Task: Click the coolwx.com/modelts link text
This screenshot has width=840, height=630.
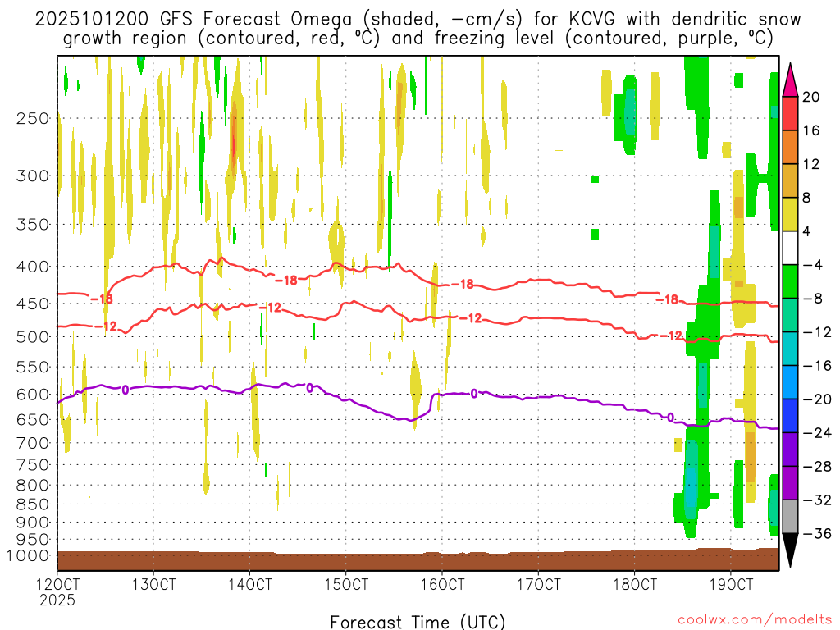Action: coord(755,620)
